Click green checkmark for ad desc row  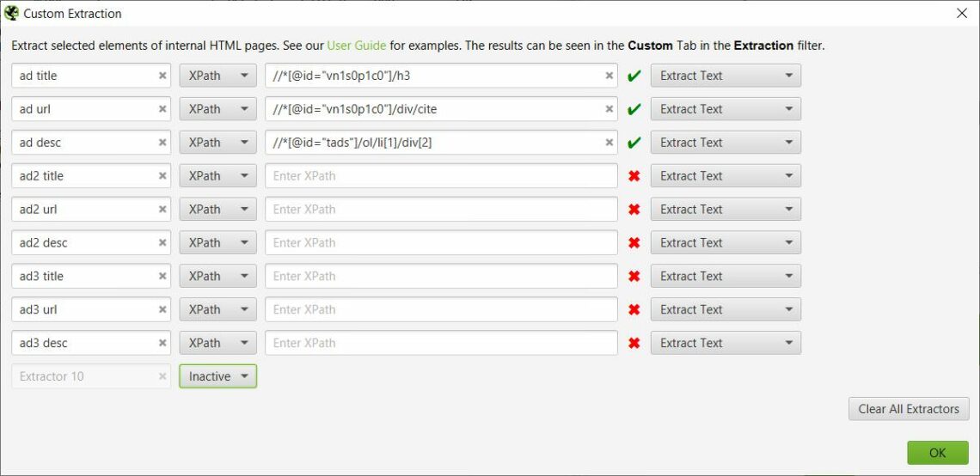pyautogui.click(x=634, y=143)
